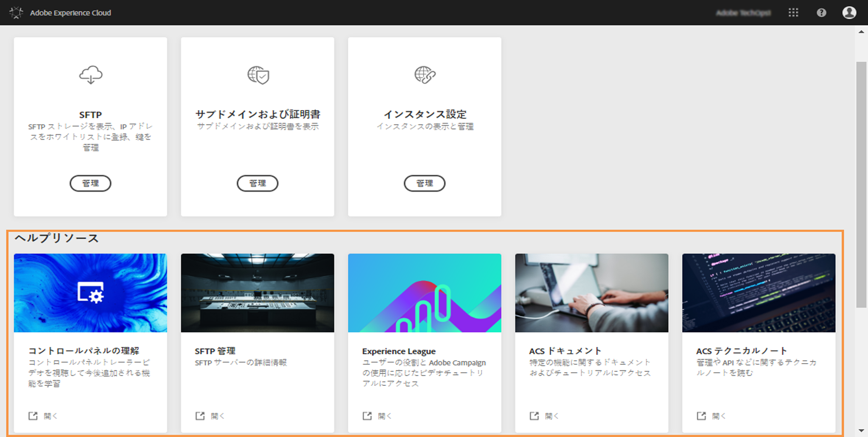Image resolution: width=868 pixels, height=437 pixels.
Task: Click the vertical scrollbar thumb
Action: [x=861, y=184]
